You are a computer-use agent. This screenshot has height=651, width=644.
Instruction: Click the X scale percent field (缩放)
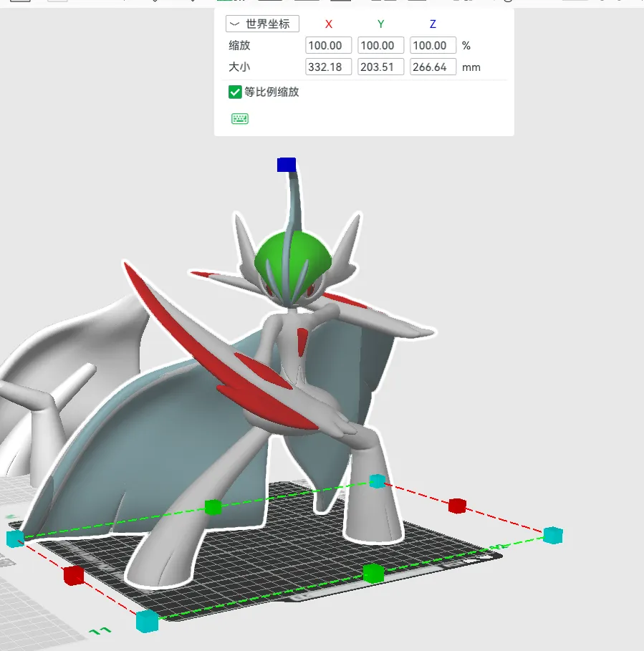(x=328, y=45)
